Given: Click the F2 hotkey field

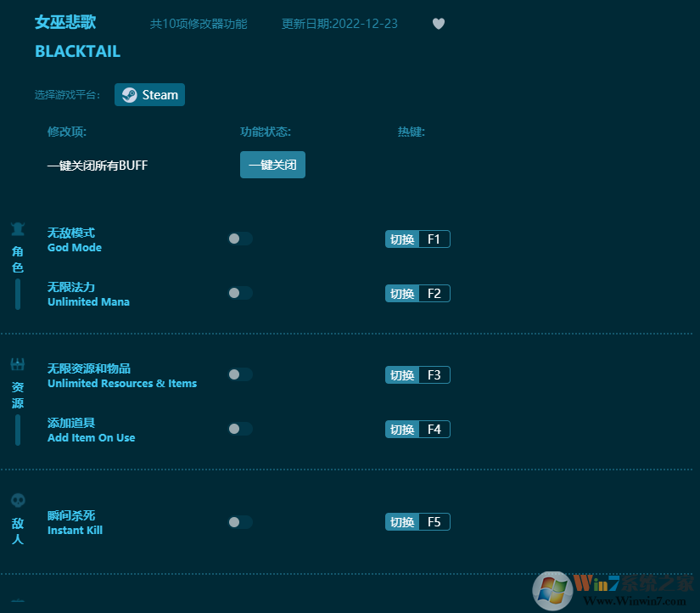Looking at the screenshot, I should pos(434,294).
